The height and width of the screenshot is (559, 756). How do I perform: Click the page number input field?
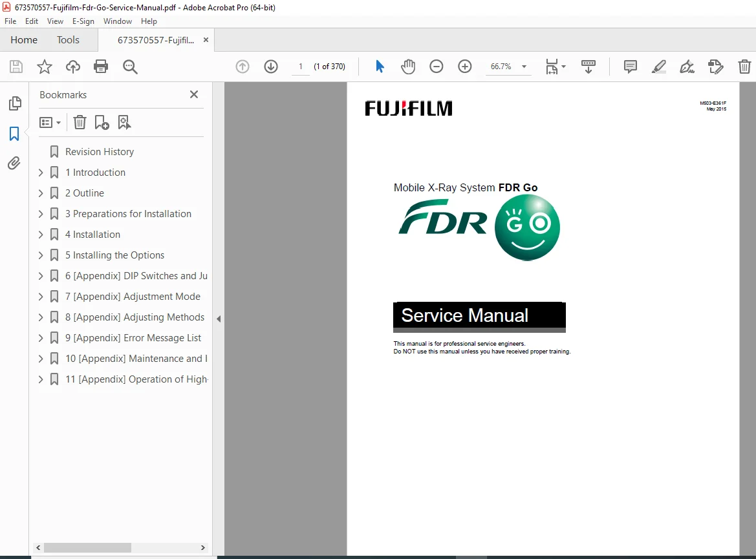coord(300,67)
